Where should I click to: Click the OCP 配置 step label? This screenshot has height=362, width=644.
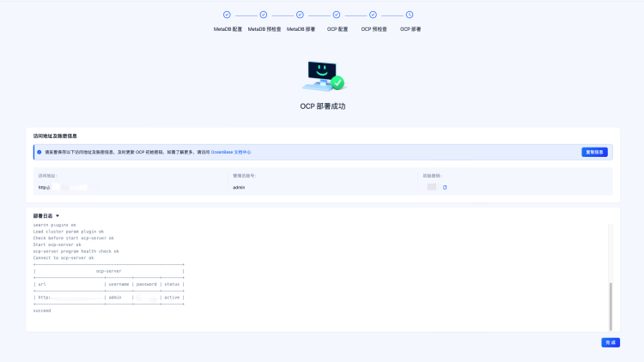point(337,29)
